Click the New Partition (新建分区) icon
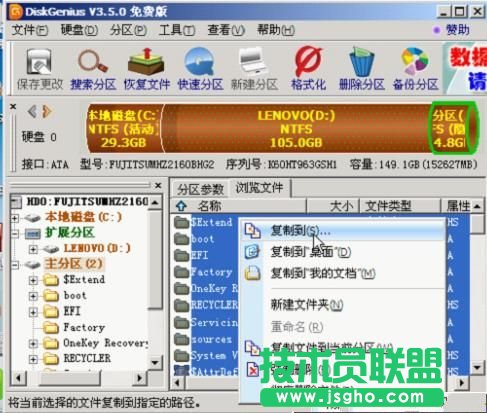This screenshot has width=487, height=413. point(254,69)
